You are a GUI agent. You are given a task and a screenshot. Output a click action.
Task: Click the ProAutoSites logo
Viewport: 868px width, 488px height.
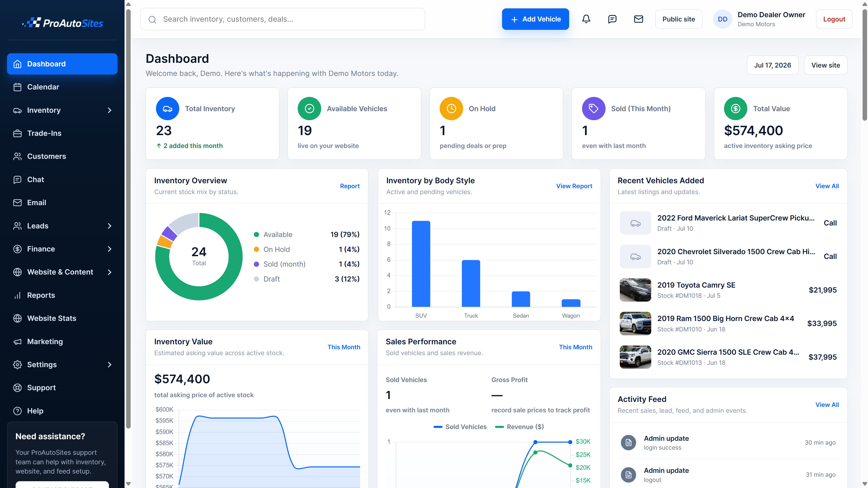(62, 23)
